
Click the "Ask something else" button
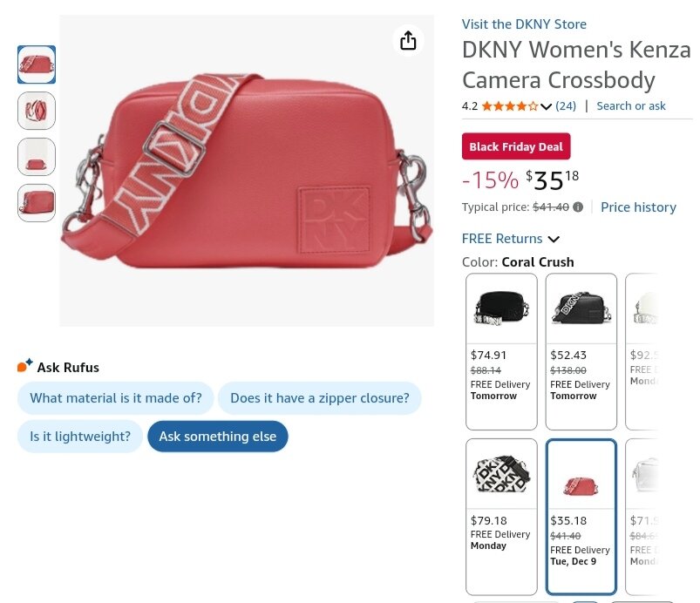pyautogui.click(x=217, y=437)
